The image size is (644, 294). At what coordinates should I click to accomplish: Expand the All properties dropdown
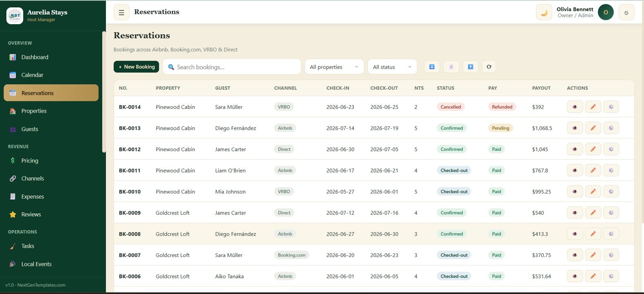pyautogui.click(x=334, y=67)
